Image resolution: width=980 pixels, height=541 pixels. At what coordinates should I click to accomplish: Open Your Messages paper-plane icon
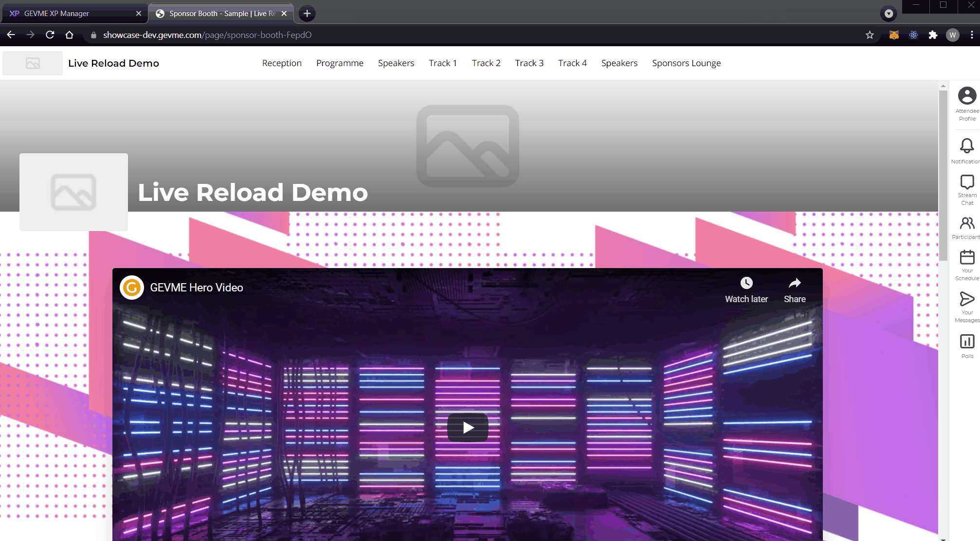coord(966,299)
